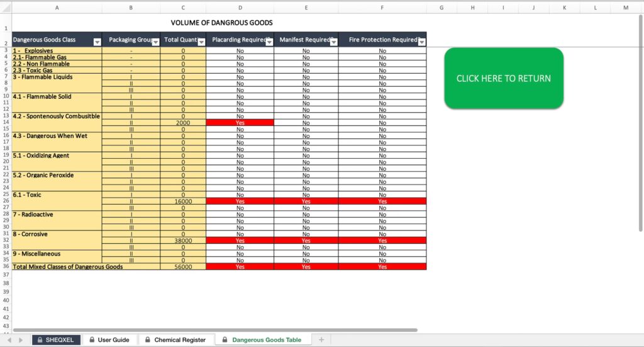Expand the Total Quantity filter arrow
The height and width of the screenshot is (347, 644).
[201, 42]
